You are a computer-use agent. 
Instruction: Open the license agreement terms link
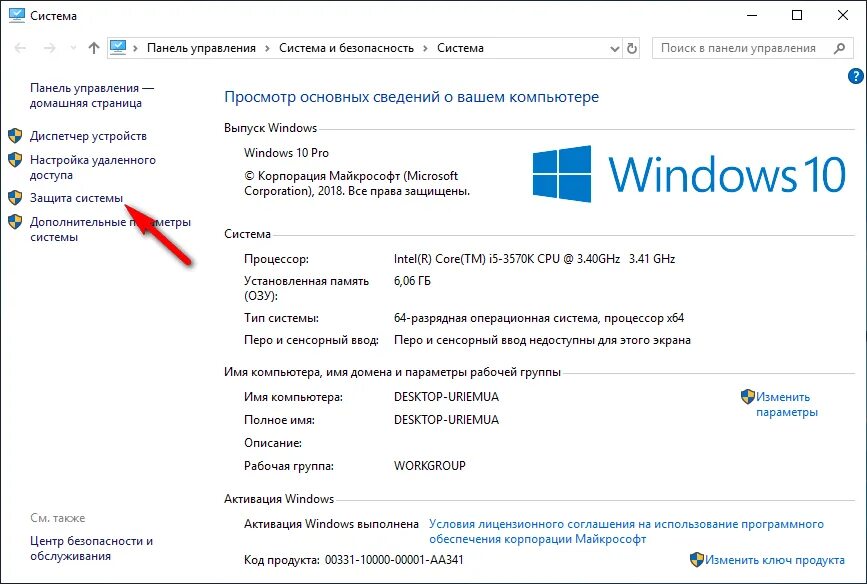click(x=626, y=531)
